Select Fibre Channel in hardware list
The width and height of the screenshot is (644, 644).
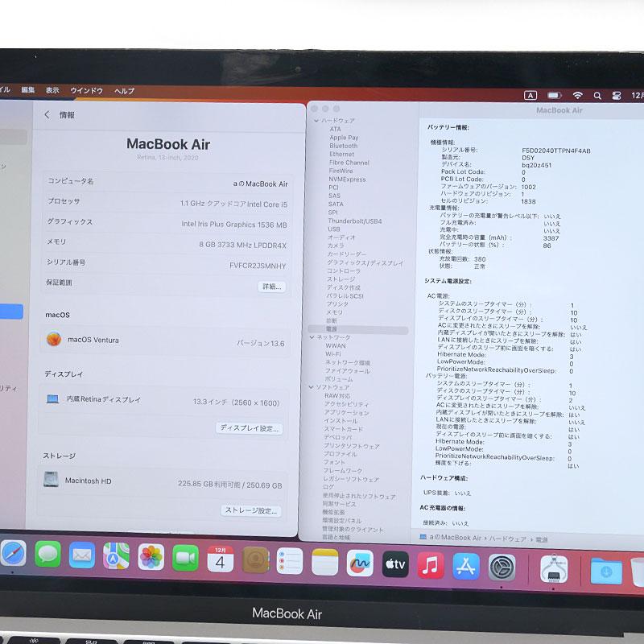coord(349,163)
